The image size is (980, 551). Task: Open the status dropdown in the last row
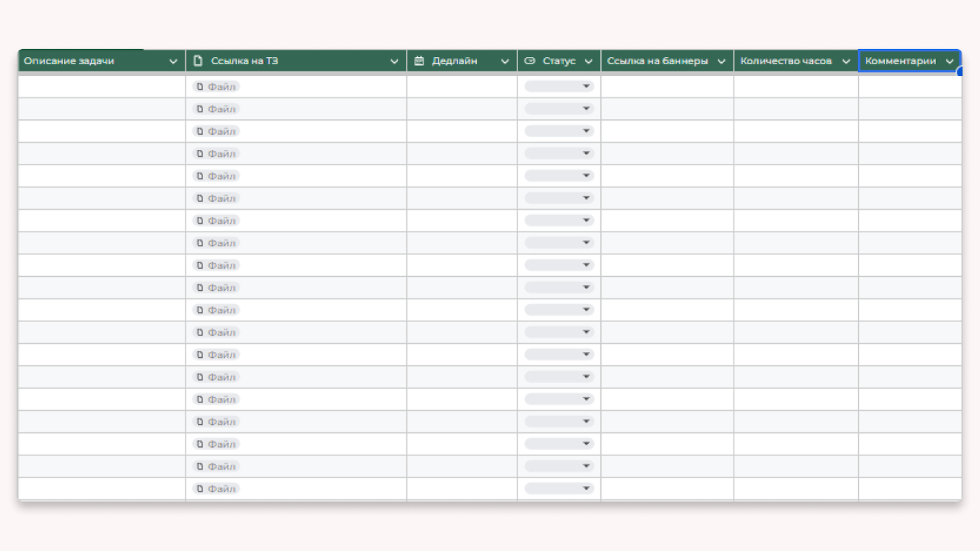click(559, 489)
